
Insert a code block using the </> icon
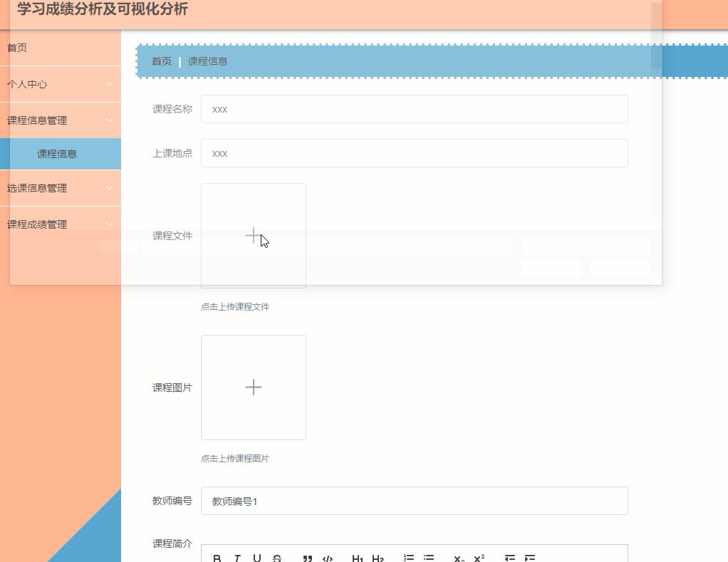pyautogui.click(x=327, y=558)
